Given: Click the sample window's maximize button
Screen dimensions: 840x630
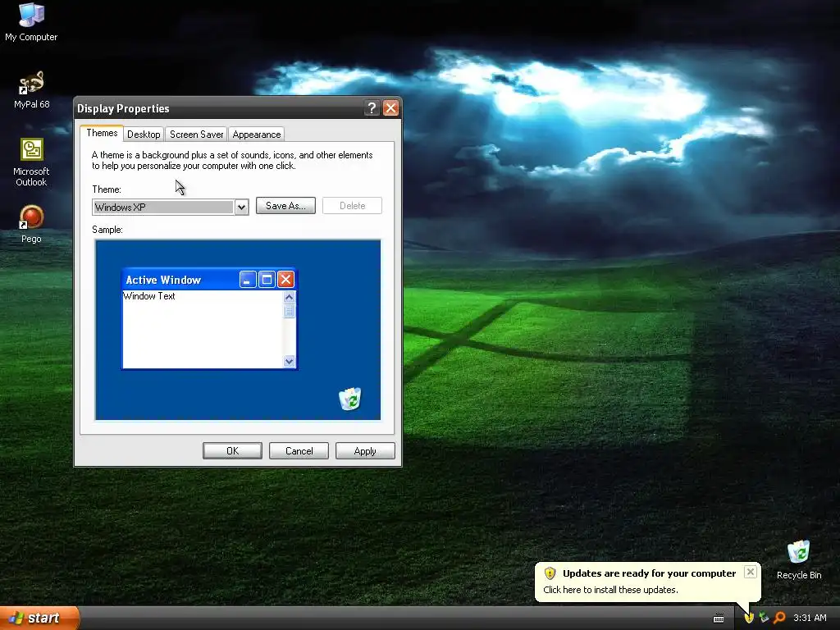Looking at the screenshot, I should coord(267,279).
